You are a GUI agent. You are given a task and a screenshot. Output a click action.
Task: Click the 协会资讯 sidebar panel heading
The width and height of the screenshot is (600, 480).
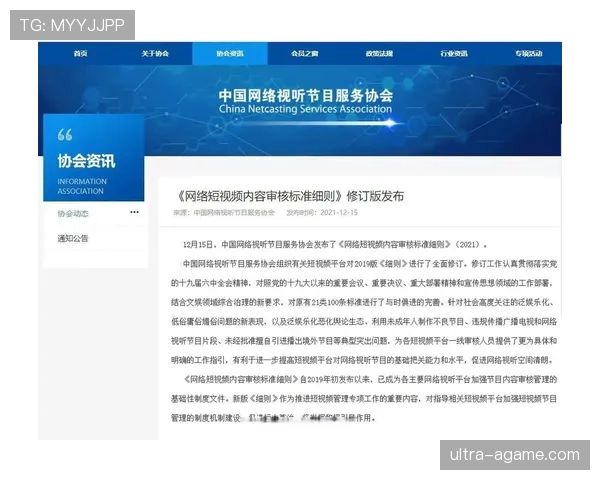[x=86, y=161]
